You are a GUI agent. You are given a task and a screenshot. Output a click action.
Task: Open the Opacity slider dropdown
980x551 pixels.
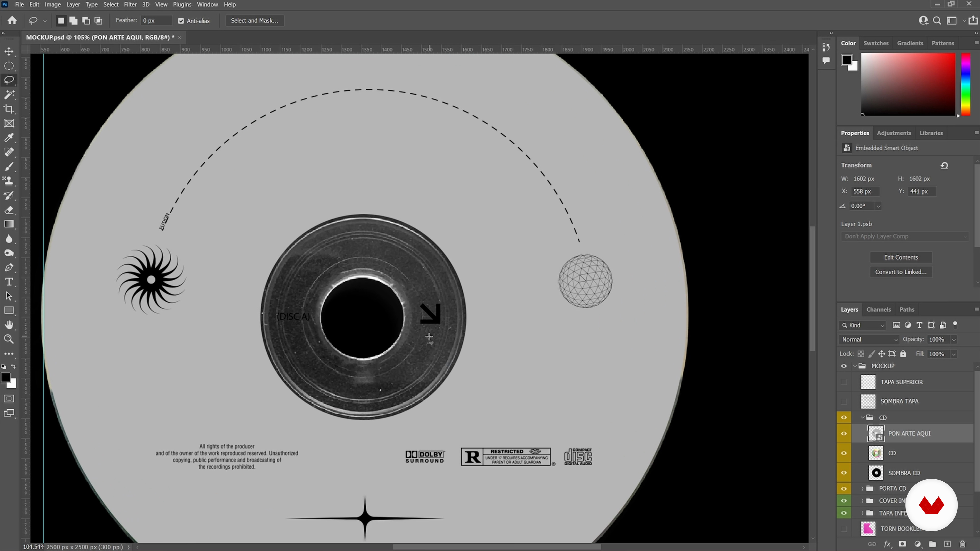pyautogui.click(x=954, y=339)
